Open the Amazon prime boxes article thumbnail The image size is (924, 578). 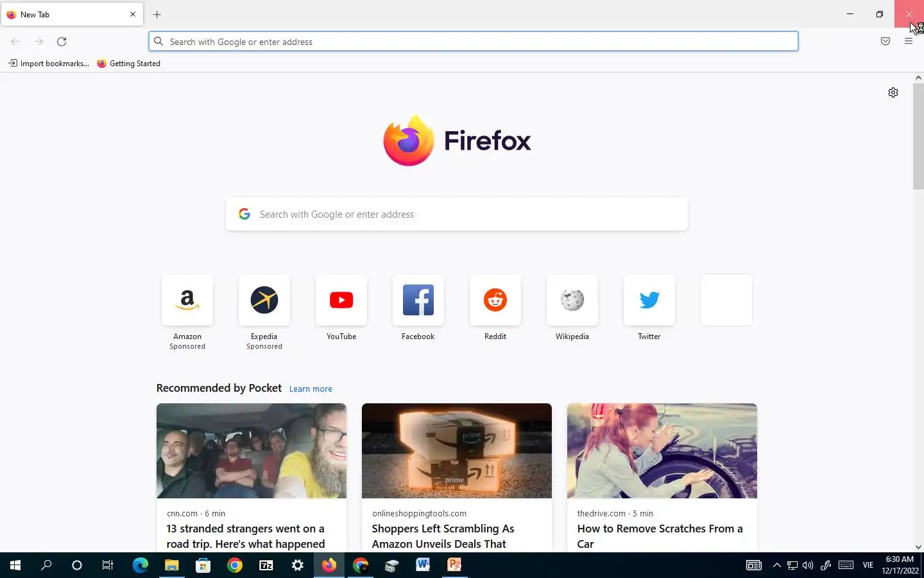click(457, 451)
